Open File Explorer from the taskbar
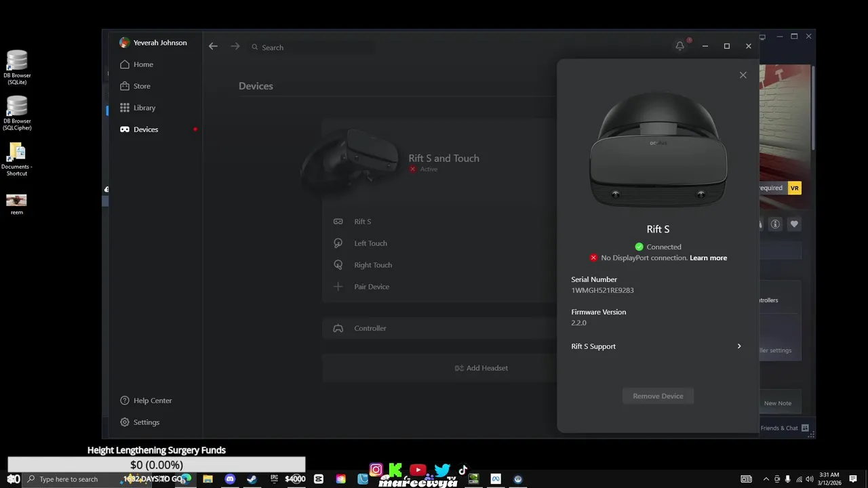The width and height of the screenshot is (868, 488). pos(208,479)
